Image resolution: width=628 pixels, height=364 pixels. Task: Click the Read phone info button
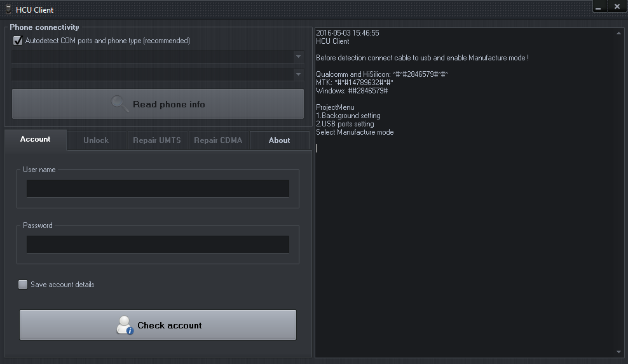(x=158, y=104)
